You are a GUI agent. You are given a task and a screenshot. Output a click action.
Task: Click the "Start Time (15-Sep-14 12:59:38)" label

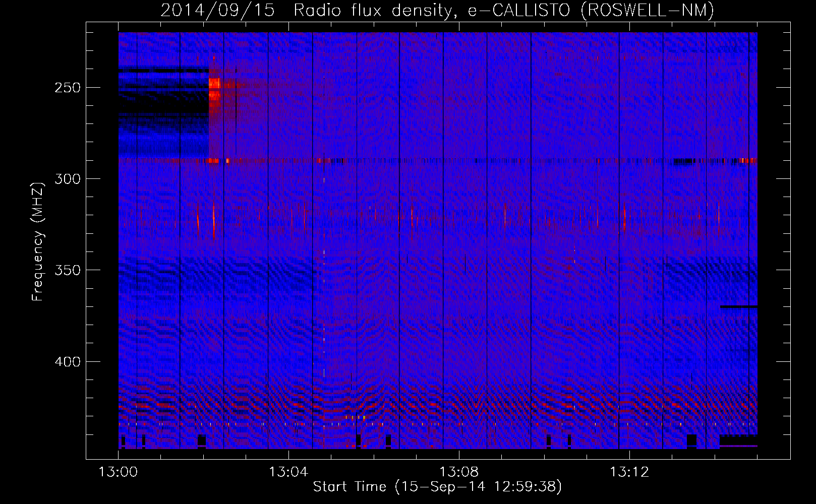click(x=437, y=487)
